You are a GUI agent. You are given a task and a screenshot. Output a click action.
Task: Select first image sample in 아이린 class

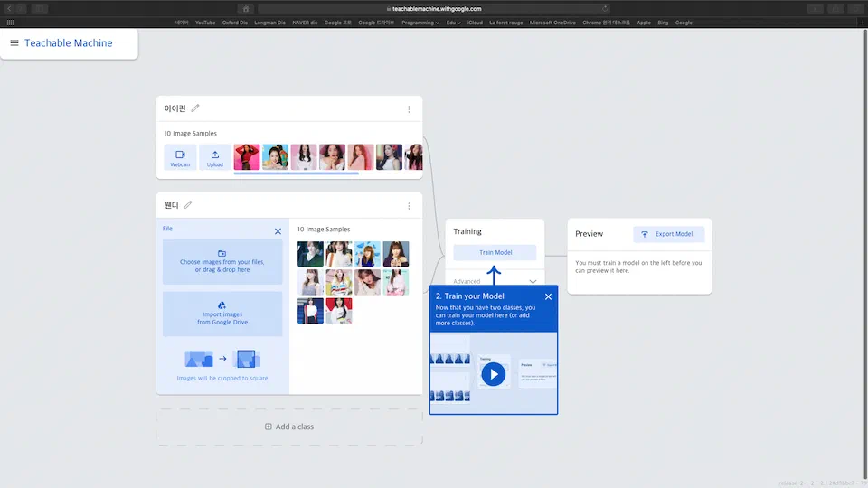247,157
